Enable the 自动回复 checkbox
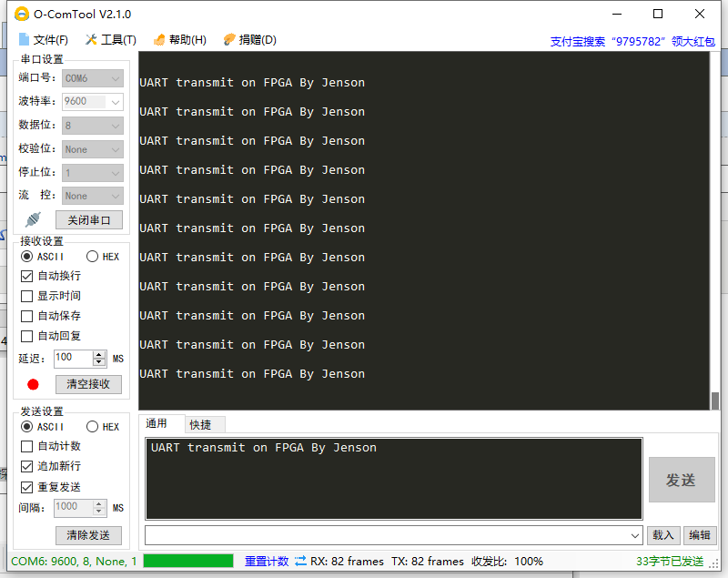 (x=51, y=336)
